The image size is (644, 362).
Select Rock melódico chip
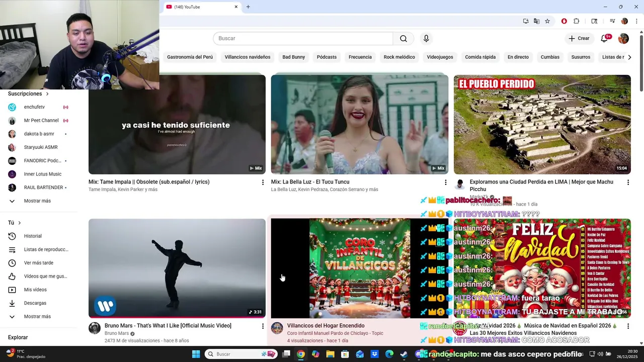point(399,57)
